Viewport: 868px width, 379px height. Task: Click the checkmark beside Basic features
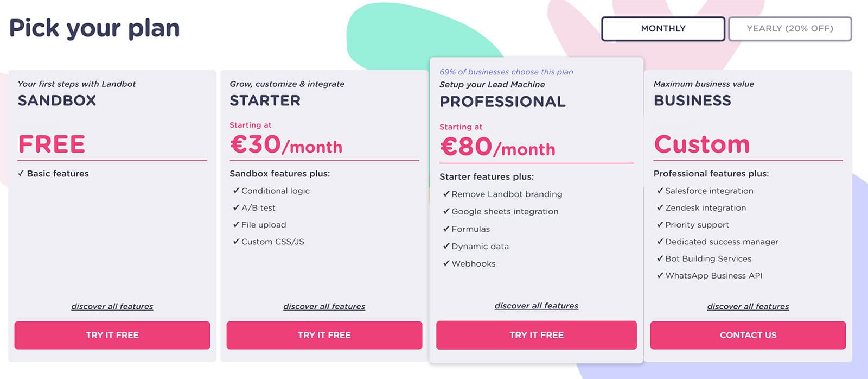click(x=21, y=174)
